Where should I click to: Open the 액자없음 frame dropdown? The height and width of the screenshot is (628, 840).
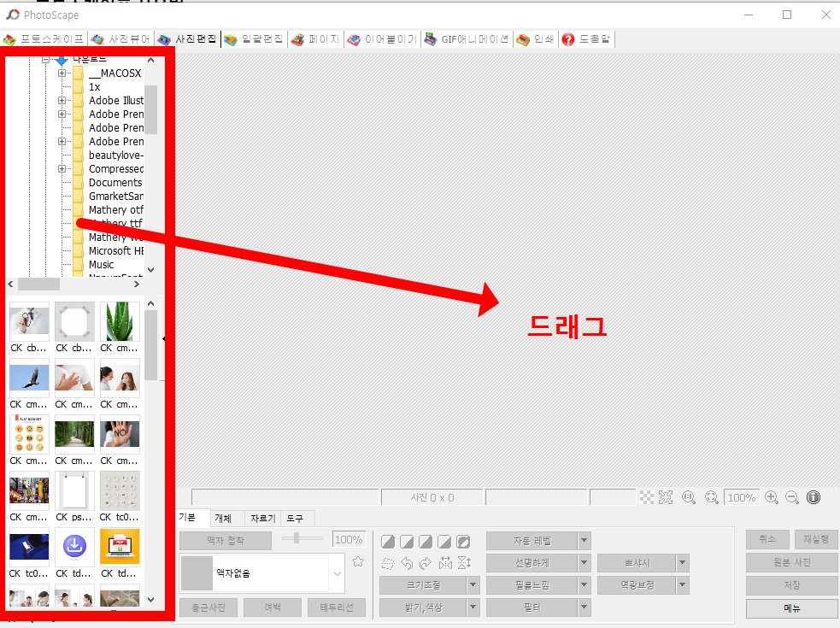[337, 573]
